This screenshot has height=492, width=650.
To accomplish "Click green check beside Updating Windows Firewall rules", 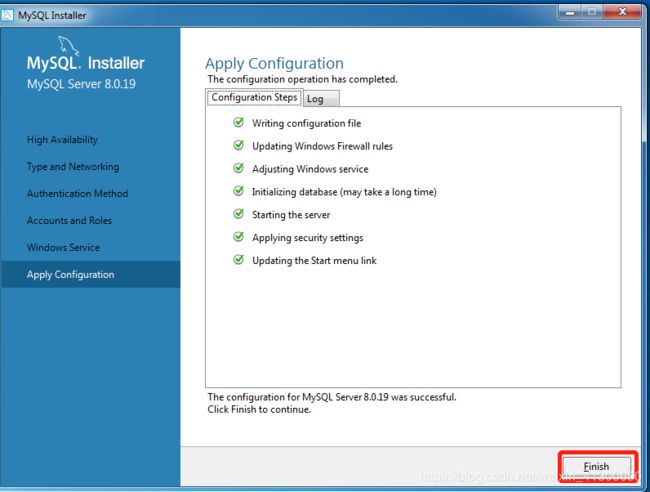I will [238, 145].
